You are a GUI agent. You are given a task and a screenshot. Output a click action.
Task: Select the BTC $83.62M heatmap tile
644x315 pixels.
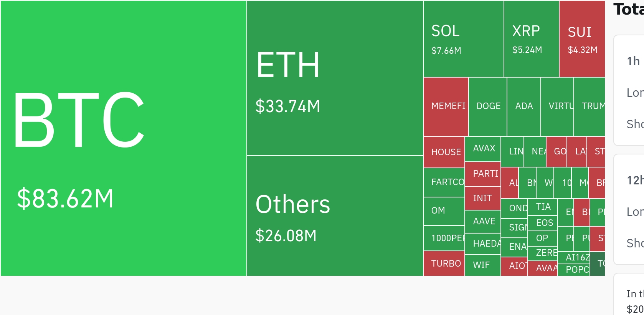tap(124, 138)
